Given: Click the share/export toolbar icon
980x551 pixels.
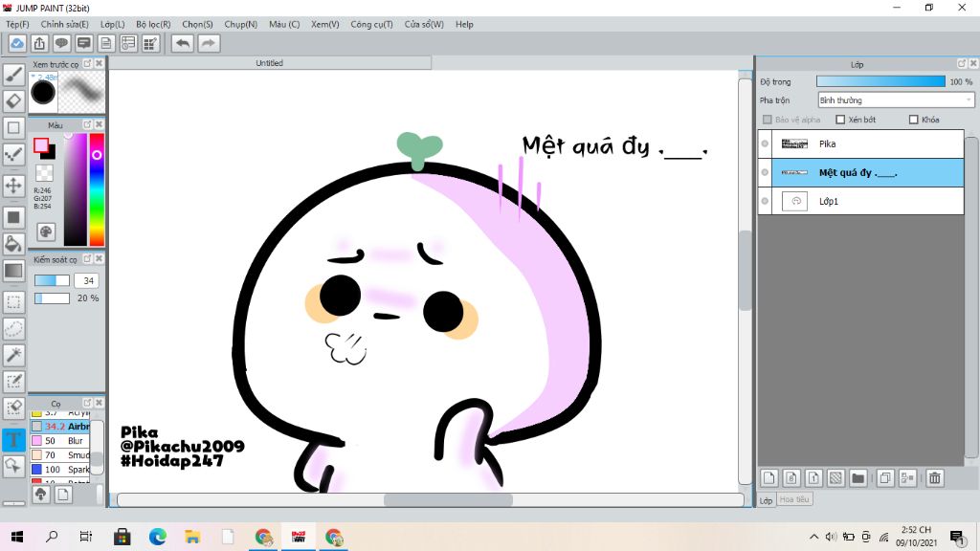Looking at the screenshot, I should (x=39, y=43).
